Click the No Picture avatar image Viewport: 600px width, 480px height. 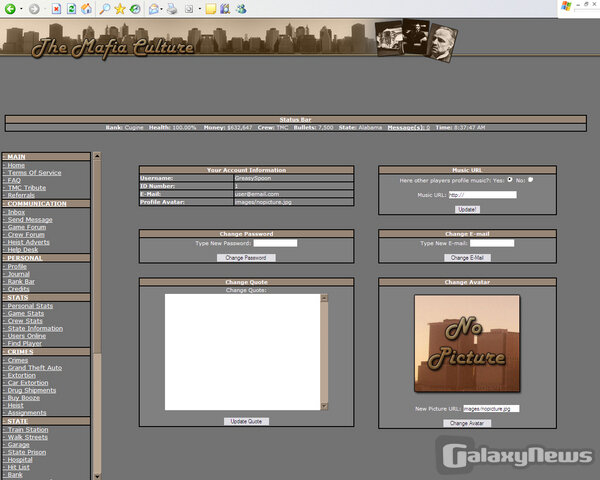(x=467, y=344)
